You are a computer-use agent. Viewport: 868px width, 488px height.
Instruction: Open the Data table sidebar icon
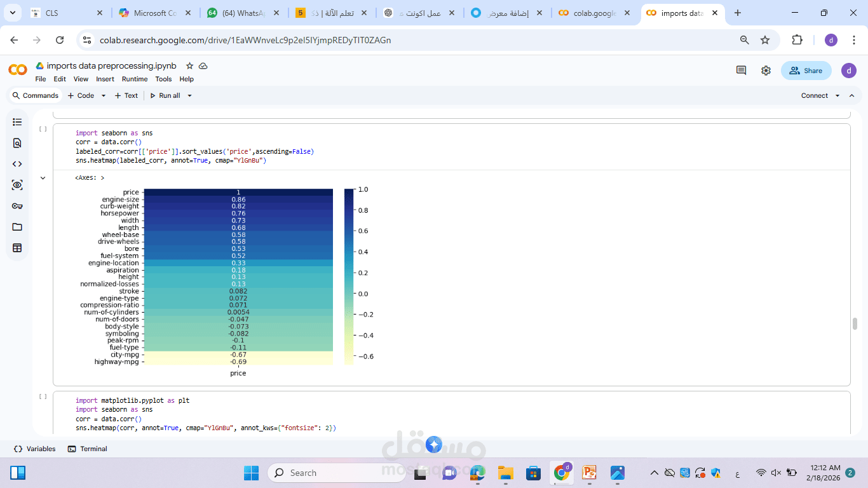[17, 248]
